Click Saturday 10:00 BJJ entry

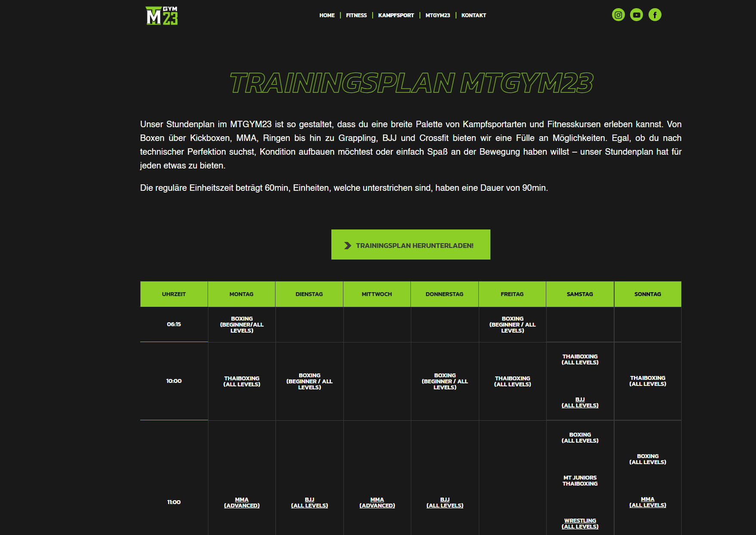point(580,402)
